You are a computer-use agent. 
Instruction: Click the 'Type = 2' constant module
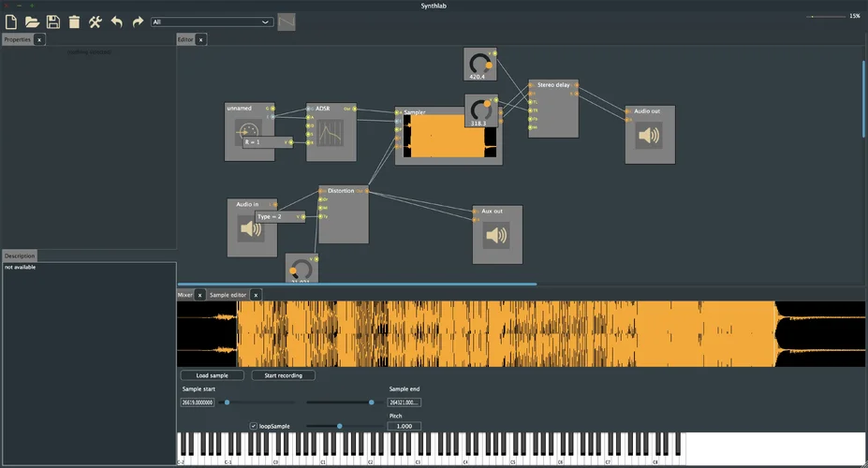tap(280, 217)
